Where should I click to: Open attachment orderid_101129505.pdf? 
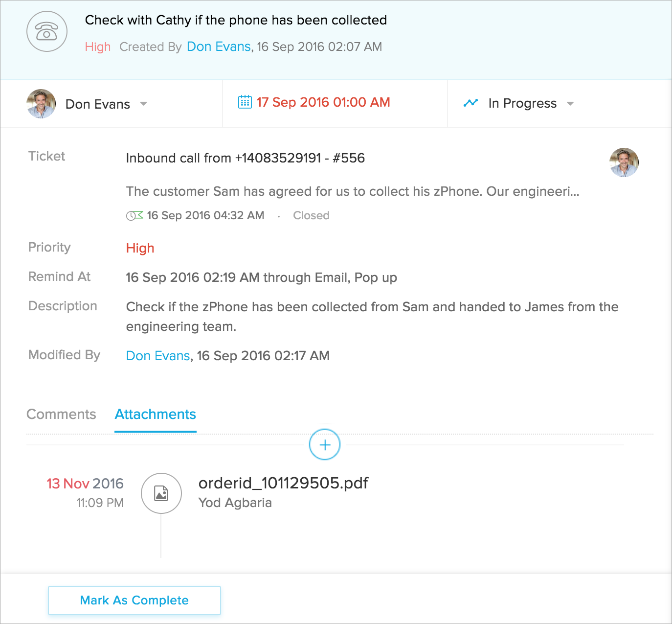[x=283, y=483]
